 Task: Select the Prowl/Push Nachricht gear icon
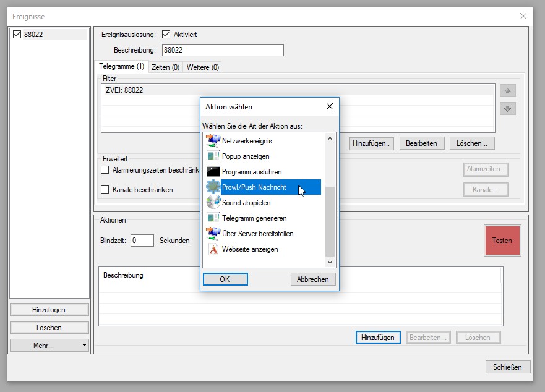213,187
